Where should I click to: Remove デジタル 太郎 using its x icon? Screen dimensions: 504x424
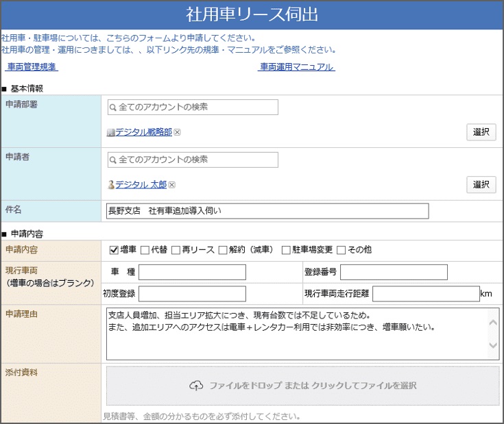pyautogui.click(x=172, y=185)
